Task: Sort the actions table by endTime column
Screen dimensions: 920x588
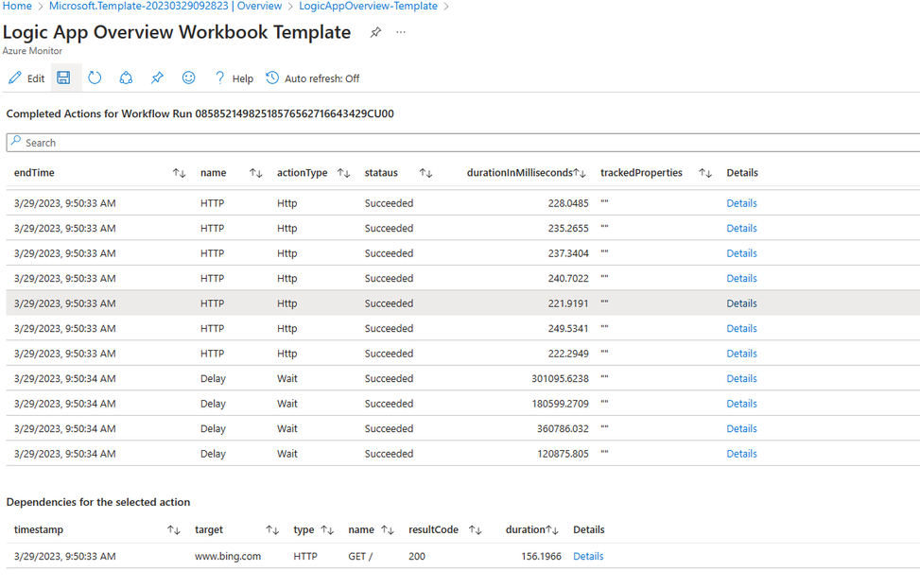Action: 179,173
